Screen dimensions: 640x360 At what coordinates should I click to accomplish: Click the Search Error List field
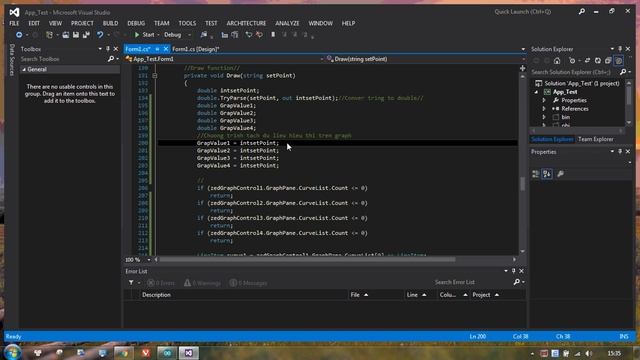click(472, 282)
